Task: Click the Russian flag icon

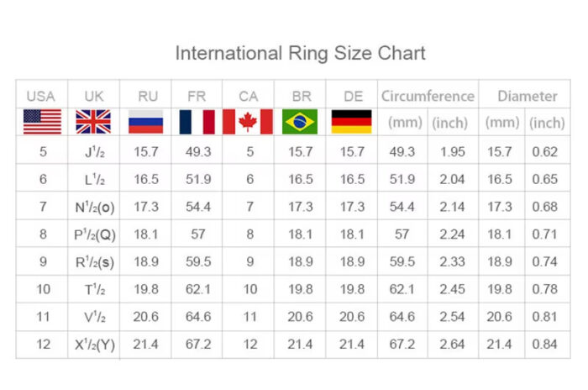Action: coord(145,122)
